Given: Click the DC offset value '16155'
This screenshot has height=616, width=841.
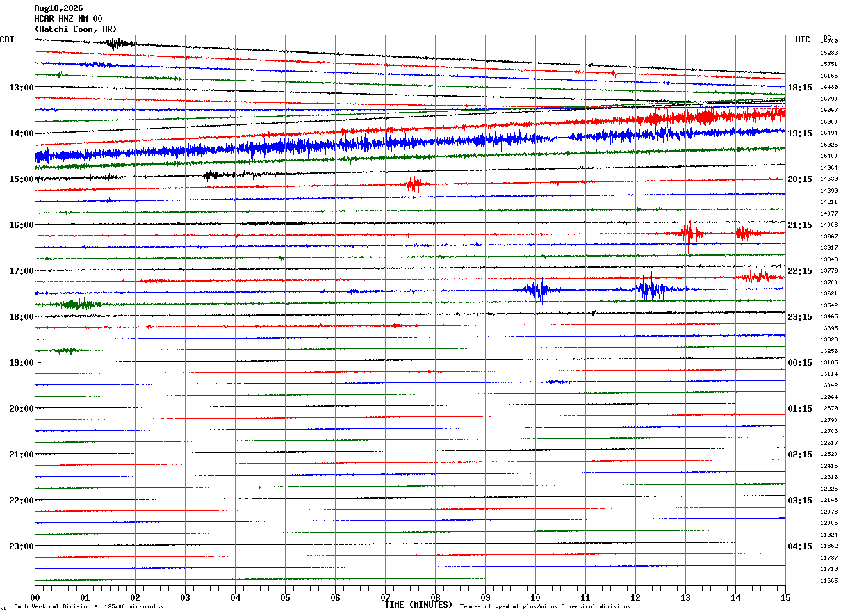Looking at the screenshot, I should point(828,76).
